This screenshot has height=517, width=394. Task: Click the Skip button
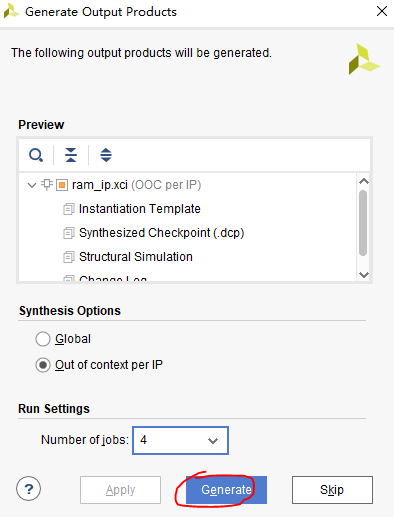pos(332,490)
